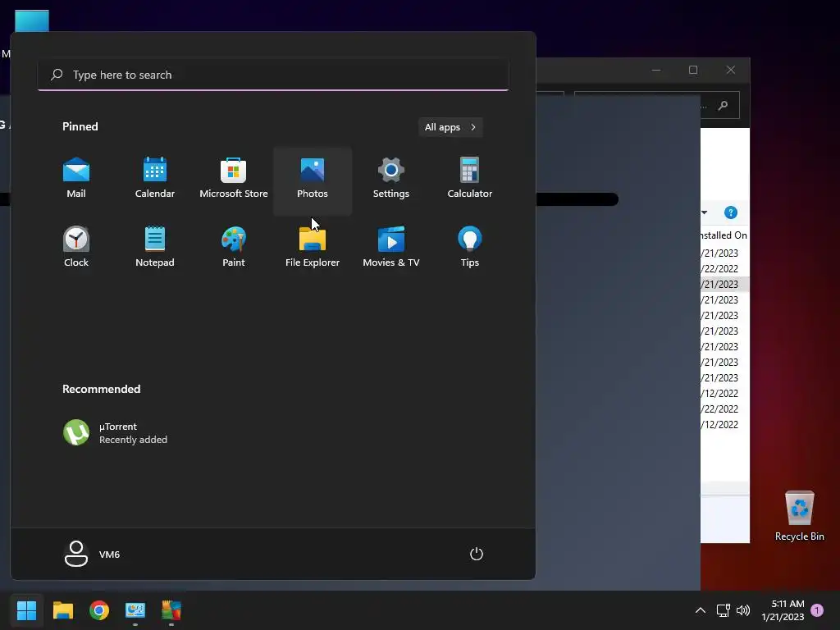Open recommended µTorrent app
The image size is (840, 630).
point(115,433)
